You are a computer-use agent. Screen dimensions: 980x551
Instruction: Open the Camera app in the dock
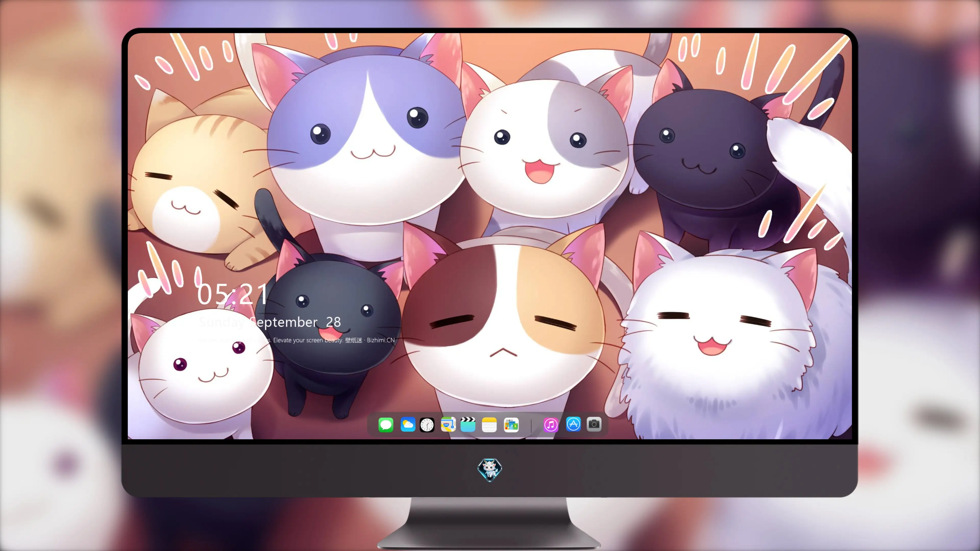click(x=594, y=424)
